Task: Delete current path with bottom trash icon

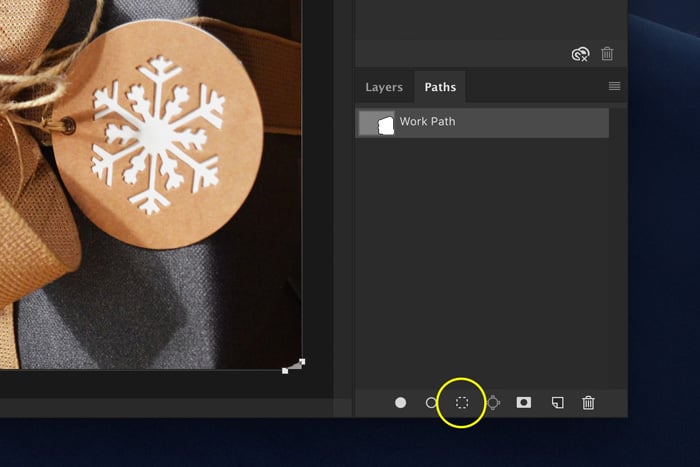Action: 588,403
